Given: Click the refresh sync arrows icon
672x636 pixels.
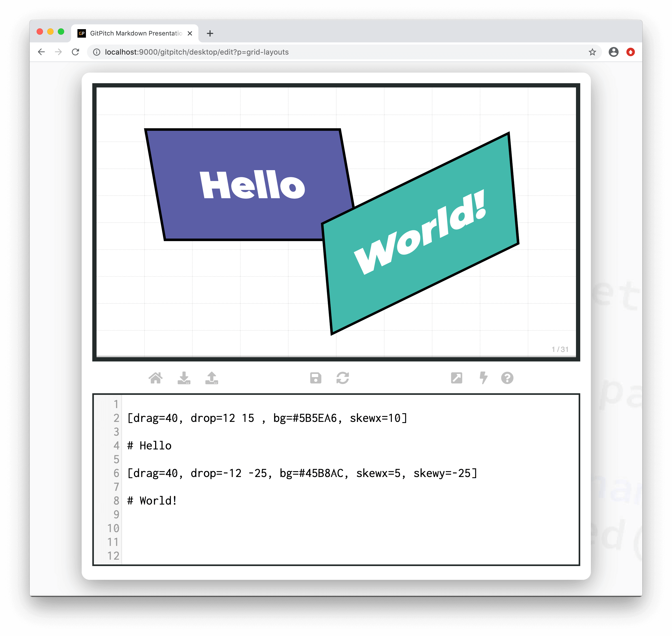Looking at the screenshot, I should tap(343, 378).
